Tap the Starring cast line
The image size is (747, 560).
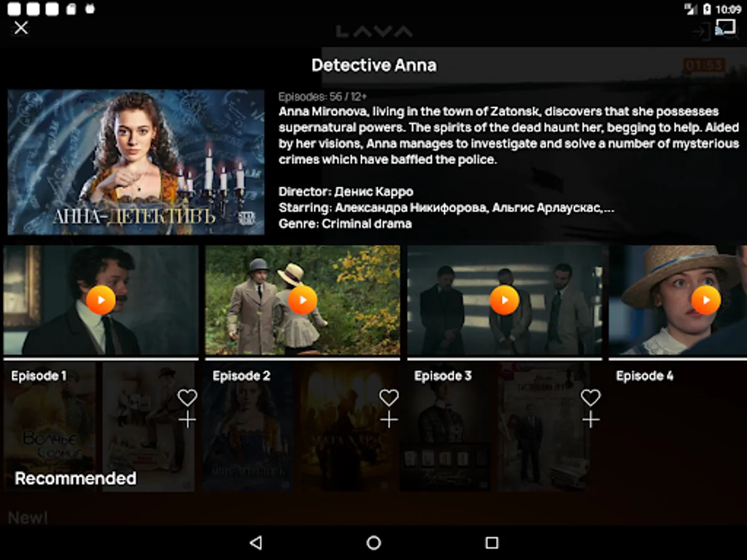coord(446,208)
